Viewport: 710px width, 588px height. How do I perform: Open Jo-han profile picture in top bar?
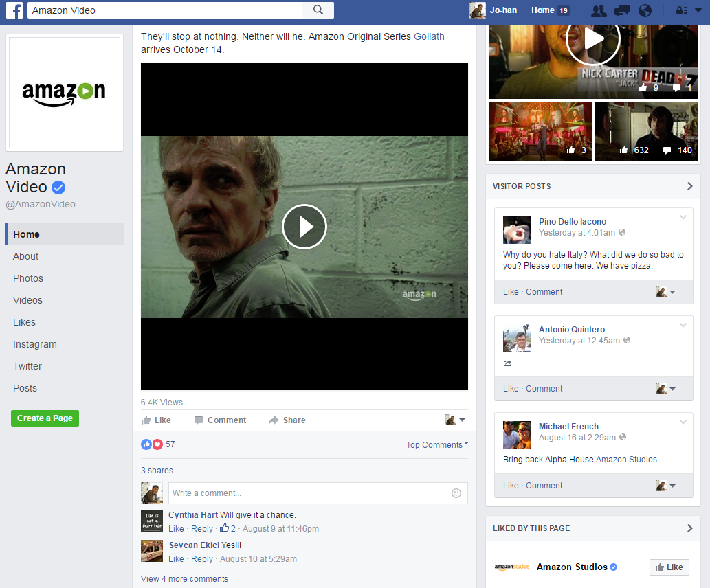[478, 10]
